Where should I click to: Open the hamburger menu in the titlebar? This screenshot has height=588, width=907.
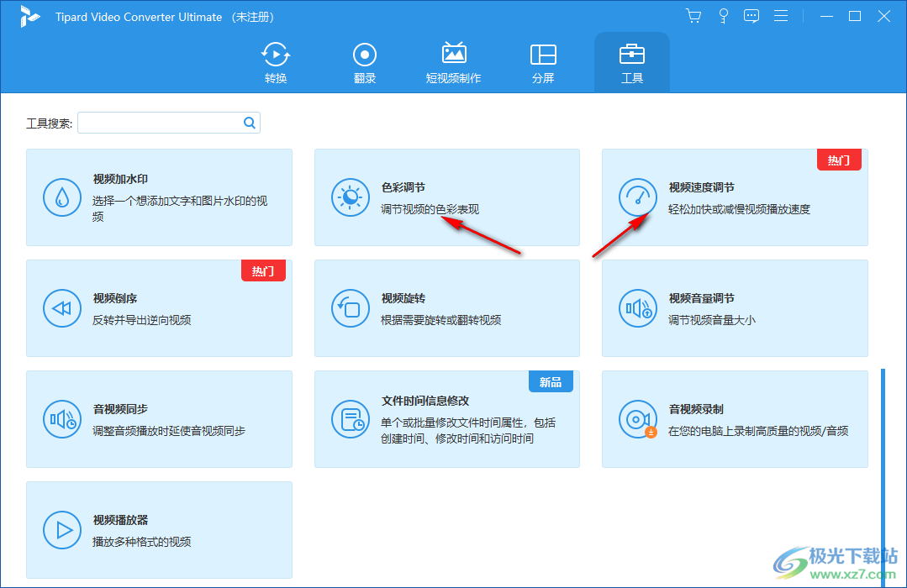pos(781,15)
